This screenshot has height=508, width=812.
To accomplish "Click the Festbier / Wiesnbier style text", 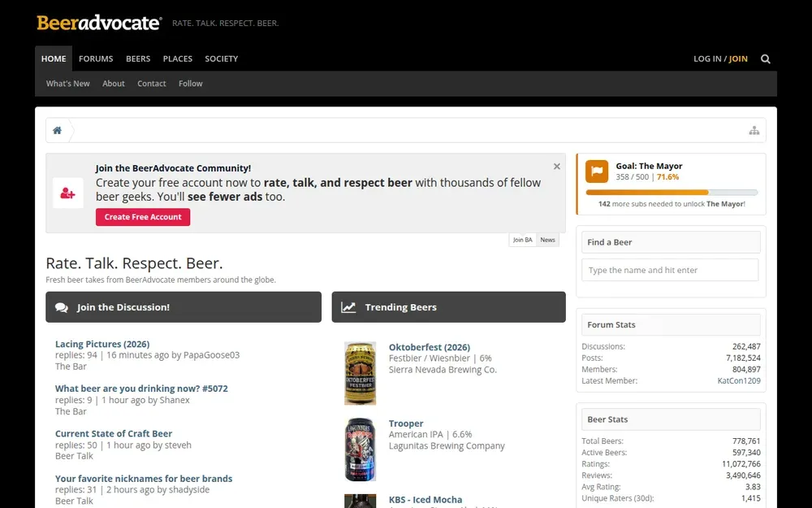I will pos(430,358).
